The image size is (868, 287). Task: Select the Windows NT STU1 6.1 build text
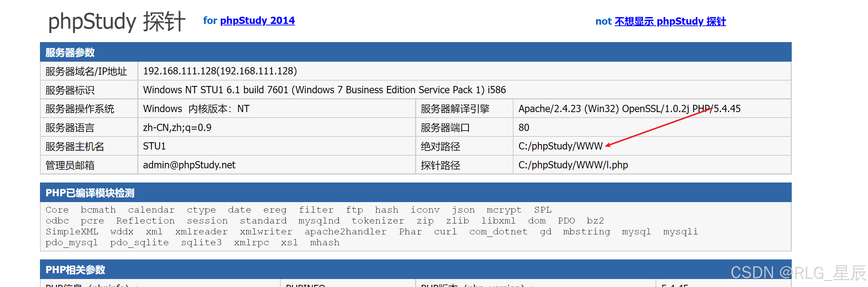pyautogui.click(x=324, y=90)
